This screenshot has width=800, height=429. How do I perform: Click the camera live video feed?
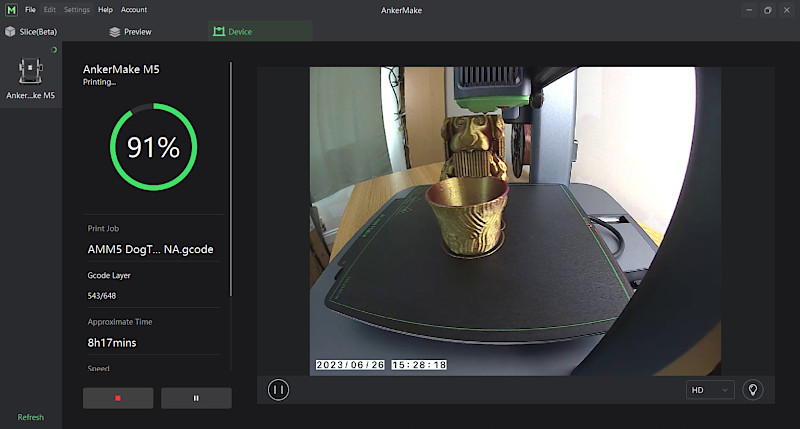pyautogui.click(x=515, y=221)
